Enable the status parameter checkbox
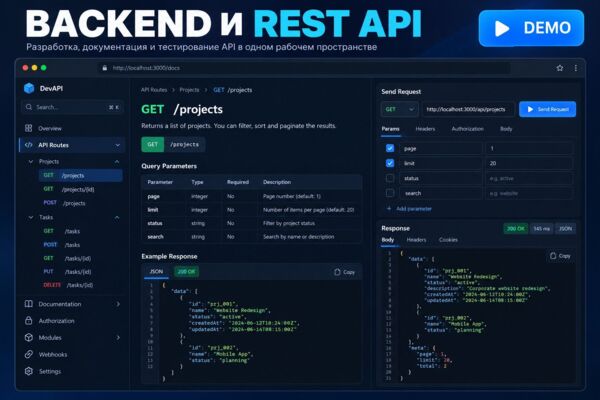 [390, 178]
